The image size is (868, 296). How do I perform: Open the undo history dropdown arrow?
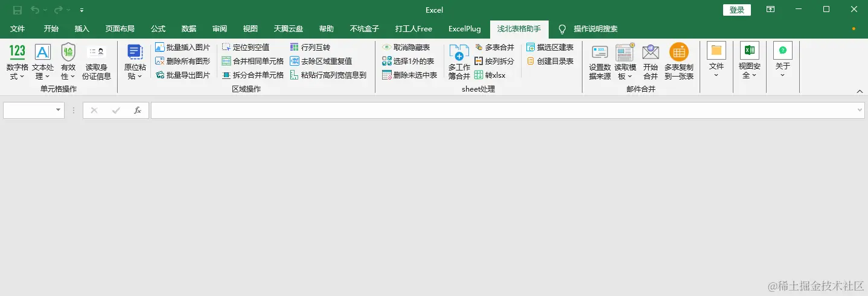pos(45,10)
